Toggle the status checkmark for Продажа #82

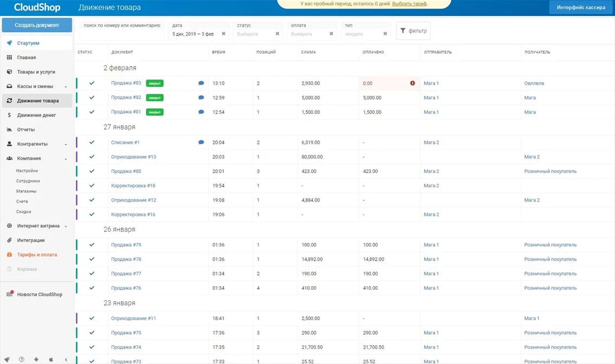pos(92,97)
